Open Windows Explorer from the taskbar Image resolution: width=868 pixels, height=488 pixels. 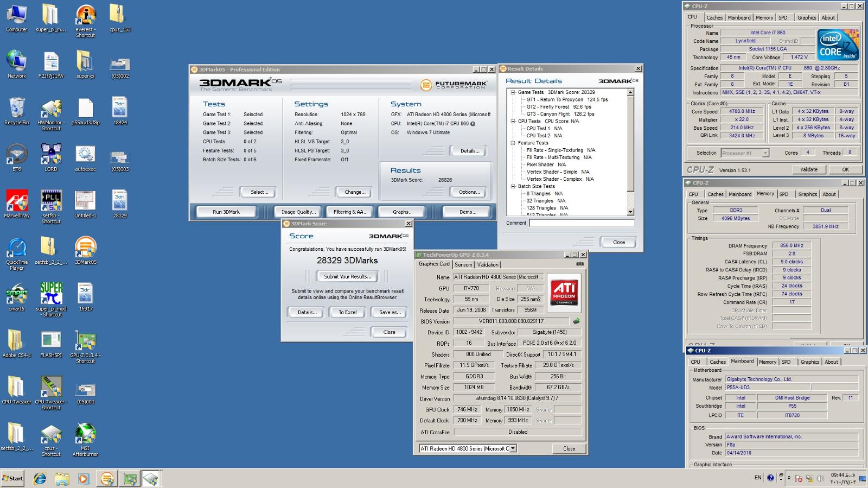click(x=61, y=479)
